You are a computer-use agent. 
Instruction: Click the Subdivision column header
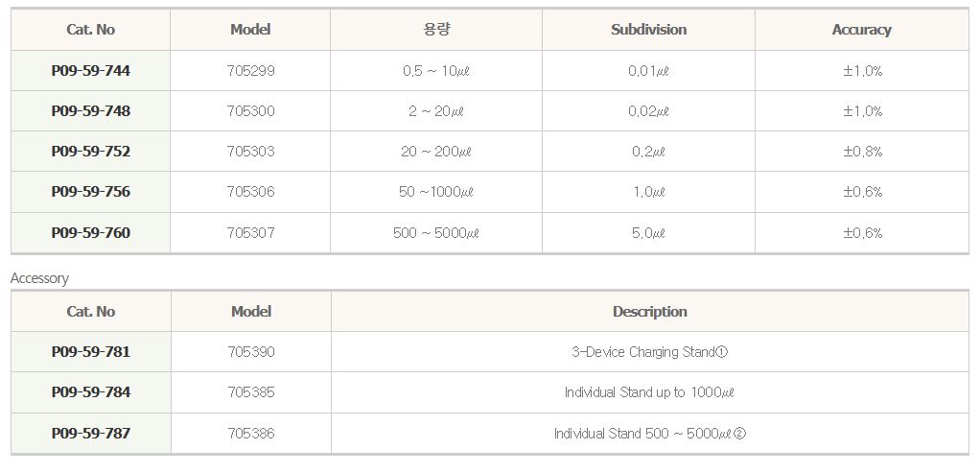coord(649,30)
